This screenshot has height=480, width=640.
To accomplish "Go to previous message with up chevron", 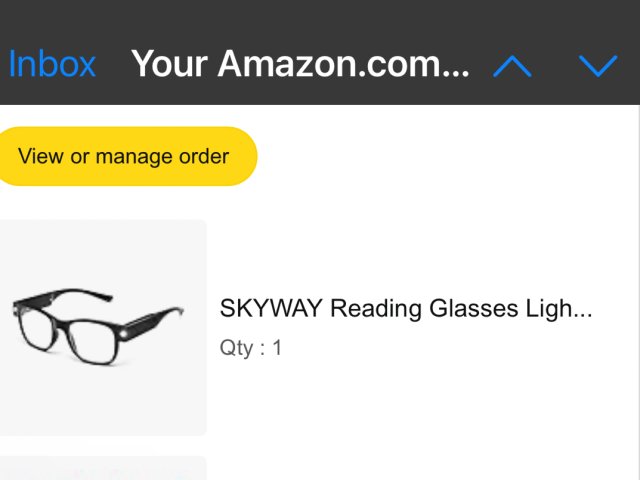I will click(512, 66).
